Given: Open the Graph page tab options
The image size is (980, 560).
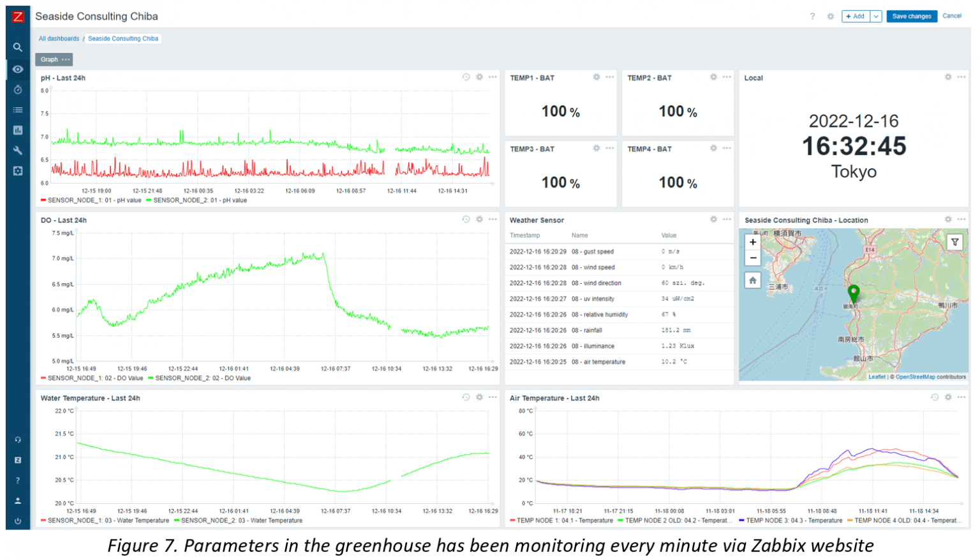Looking at the screenshot, I should [x=66, y=59].
